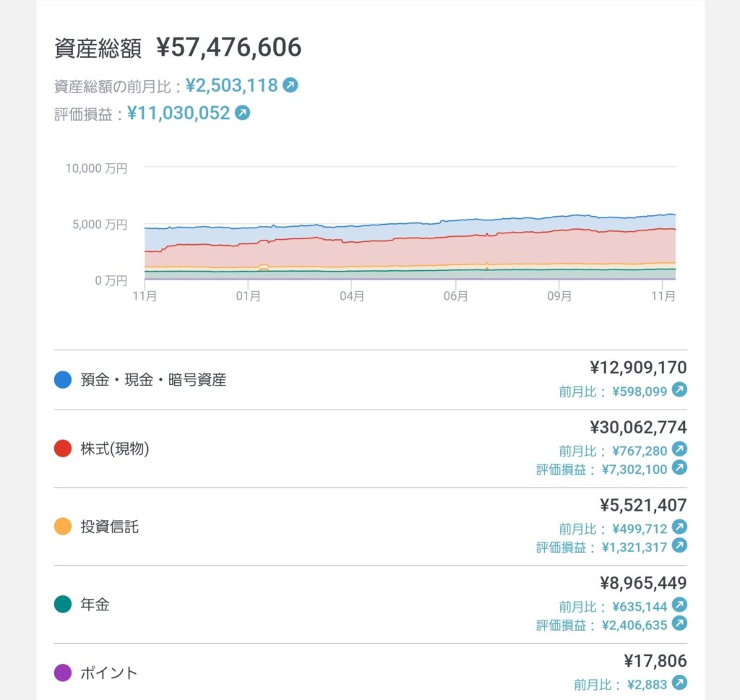Image resolution: width=740 pixels, height=700 pixels.
Task: Click arrow icon beside 資産総額の前月比 ¥2,503,118
Action: point(290,85)
